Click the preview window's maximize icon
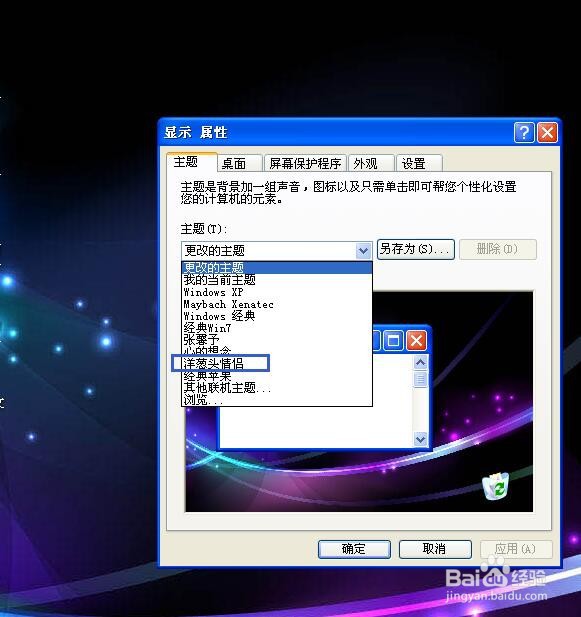 point(393,340)
